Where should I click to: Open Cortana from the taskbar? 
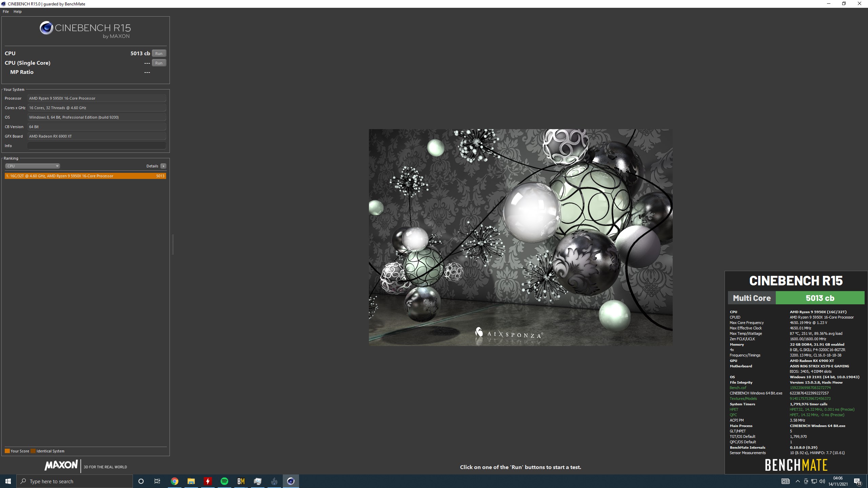point(141,481)
